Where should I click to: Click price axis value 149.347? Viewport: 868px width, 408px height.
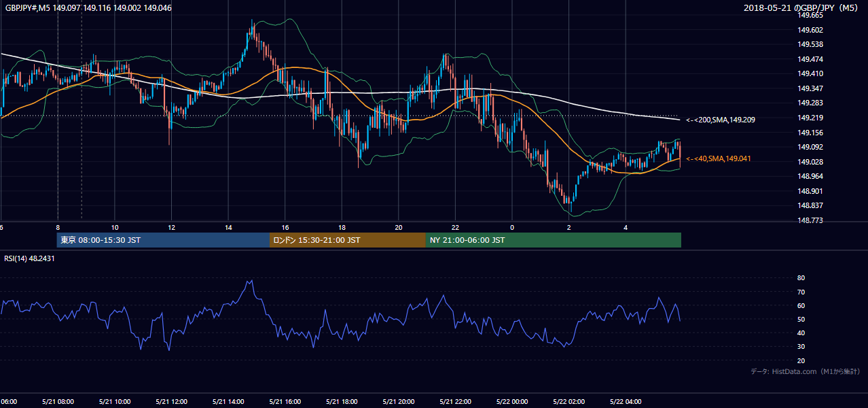[810, 89]
